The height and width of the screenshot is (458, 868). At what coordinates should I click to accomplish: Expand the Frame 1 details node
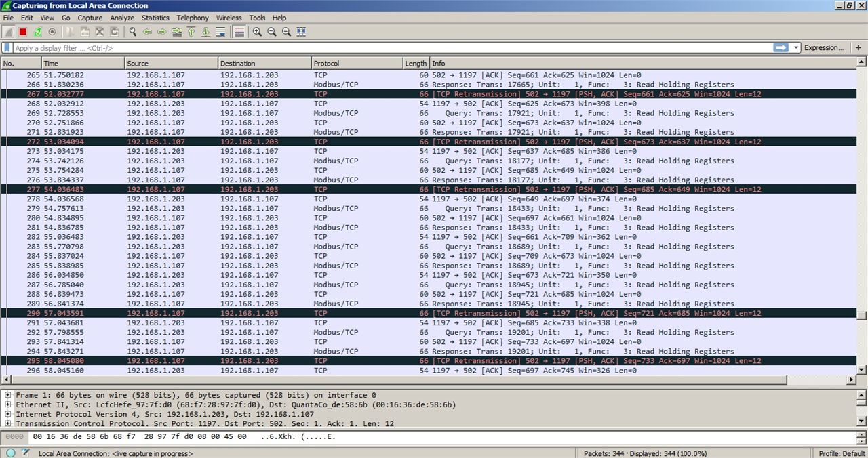tap(8, 395)
